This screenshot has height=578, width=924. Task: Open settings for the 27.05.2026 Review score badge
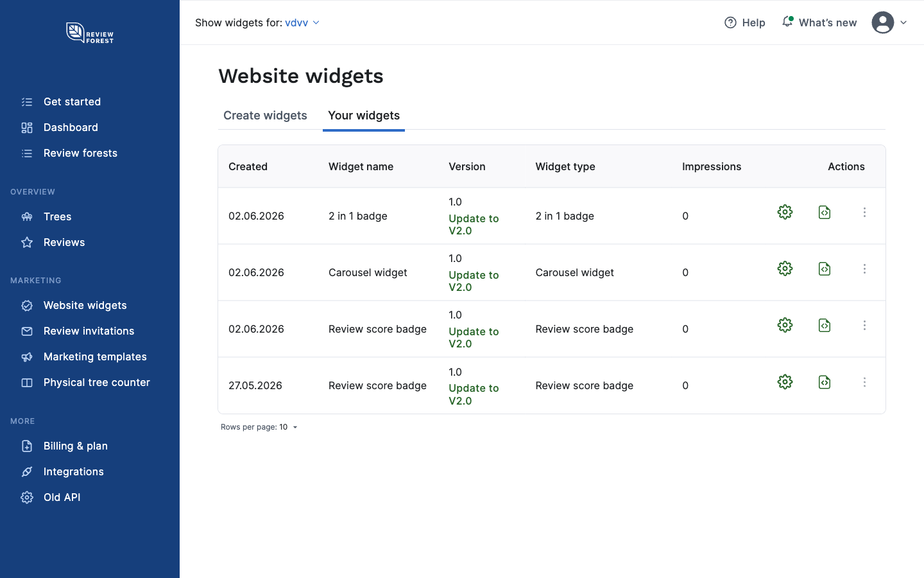pyautogui.click(x=785, y=382)
